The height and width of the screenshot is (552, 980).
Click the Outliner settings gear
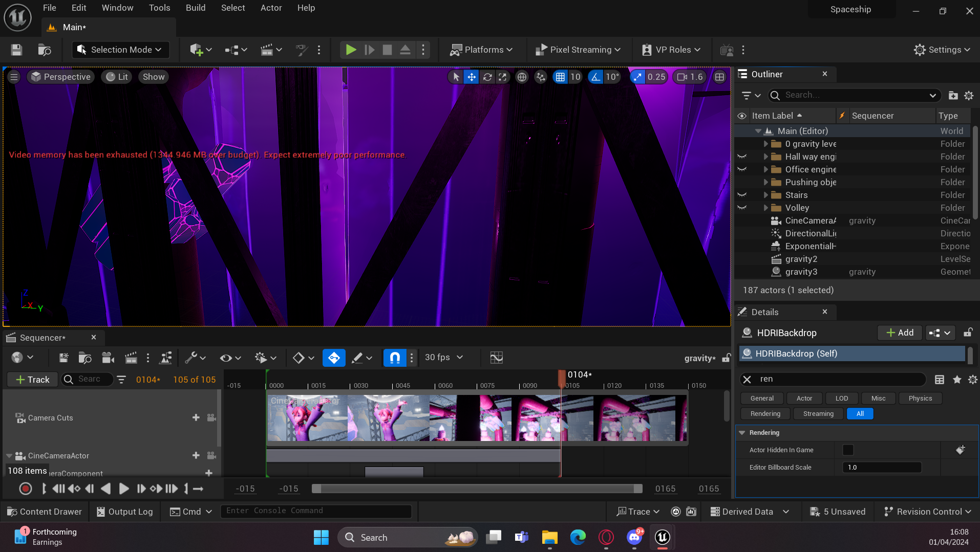coord(969,95)
